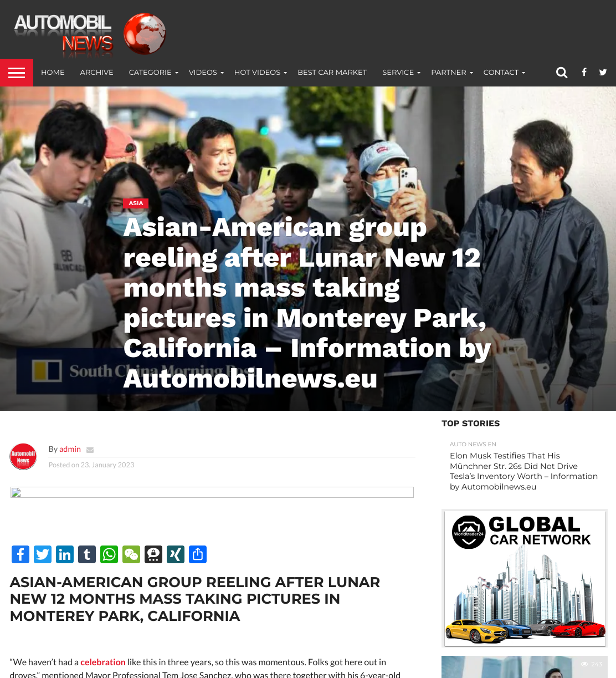Image resolution: width=616 pixels, height=678 pixels.
Task: Visit the Twitter page from header icon
Action: click(x=603, y=72)
